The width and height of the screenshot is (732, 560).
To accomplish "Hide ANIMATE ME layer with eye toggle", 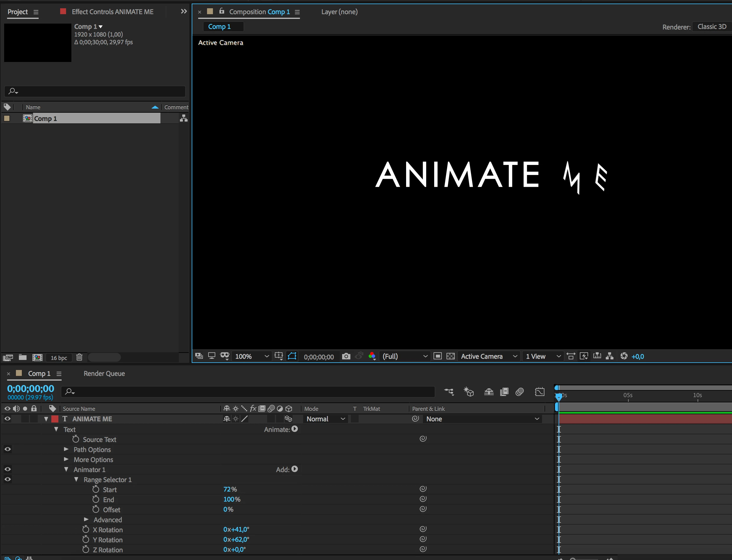I will click(7, 419).
